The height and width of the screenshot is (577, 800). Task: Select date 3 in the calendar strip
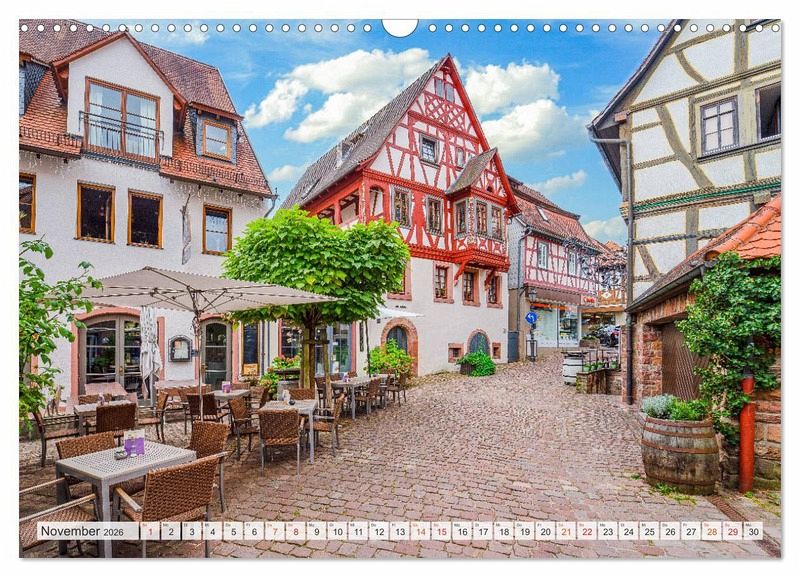coord(192,531)
